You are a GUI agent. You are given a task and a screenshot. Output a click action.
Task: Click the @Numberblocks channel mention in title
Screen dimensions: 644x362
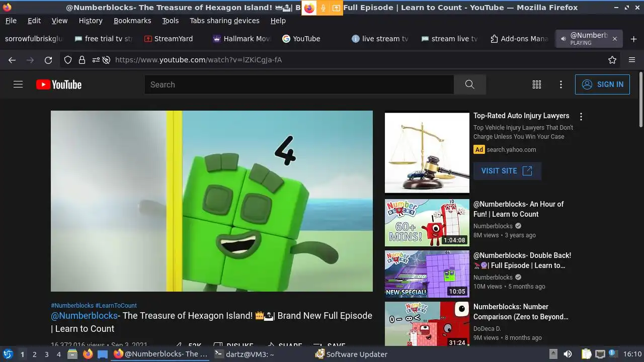84,316
